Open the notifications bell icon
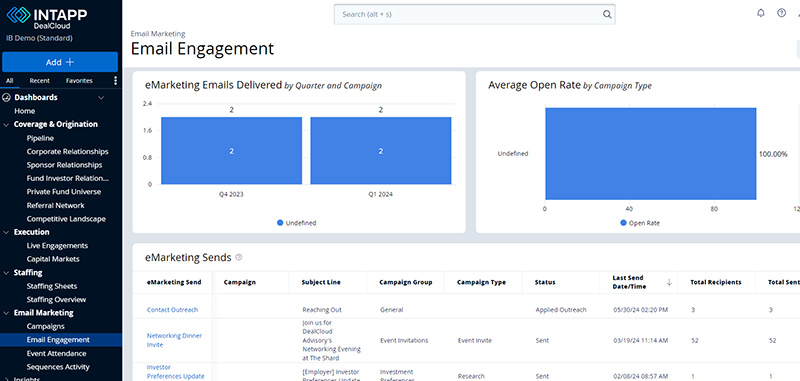Image resolution: width=800 pixels, height=381 pixels. [x=761, y=13]
